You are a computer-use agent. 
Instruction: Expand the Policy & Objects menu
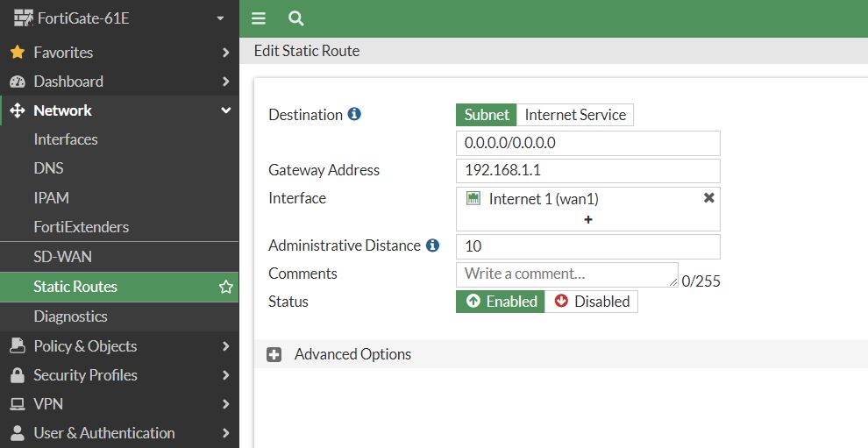[x=119, y=346]
